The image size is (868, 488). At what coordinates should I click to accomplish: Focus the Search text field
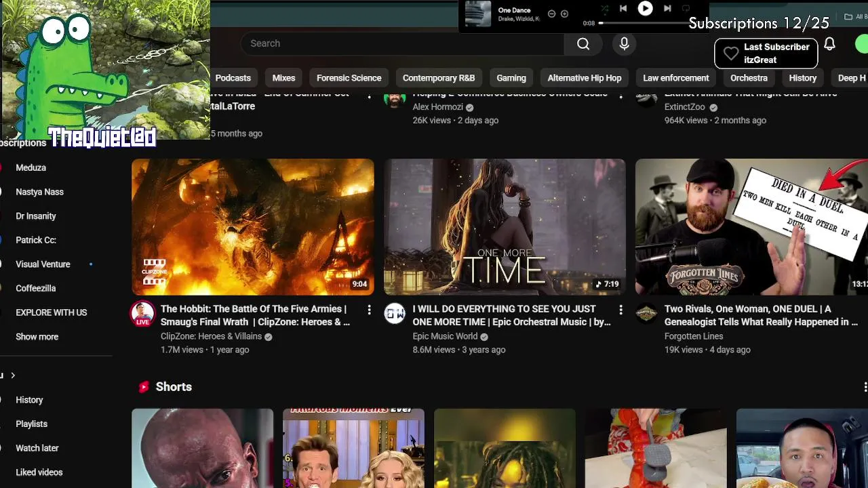click(402, 43)
